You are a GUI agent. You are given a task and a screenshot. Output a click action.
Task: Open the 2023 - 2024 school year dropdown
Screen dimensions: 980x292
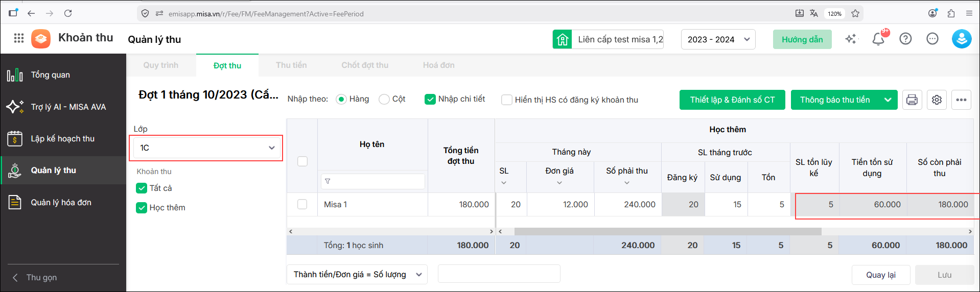(x=718, y=39)
